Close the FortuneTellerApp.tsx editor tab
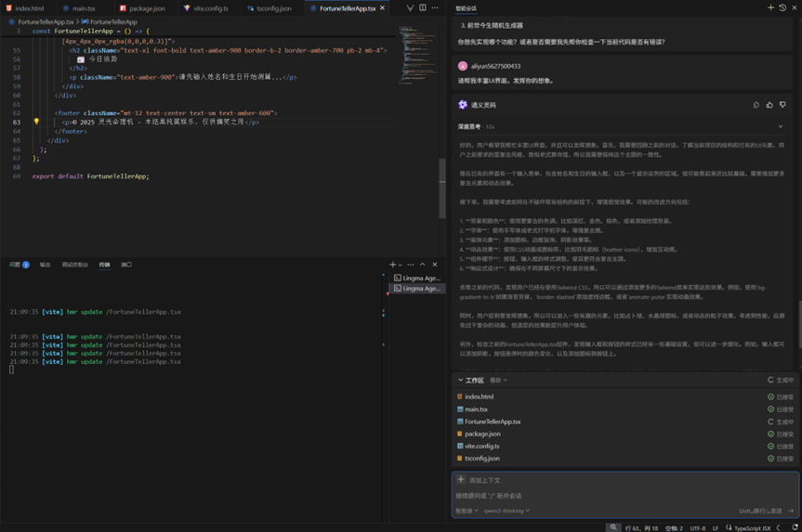The height and width of the screenshot is (532, 802). point(382,8)
